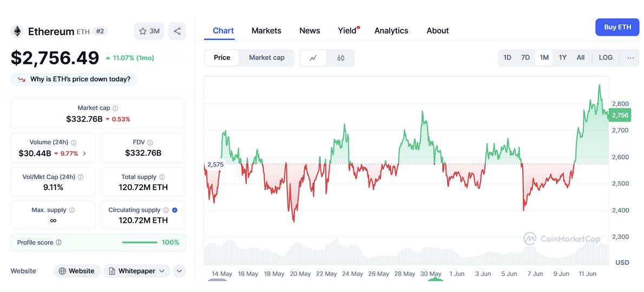Toggle LOG scale on chart

606,58
